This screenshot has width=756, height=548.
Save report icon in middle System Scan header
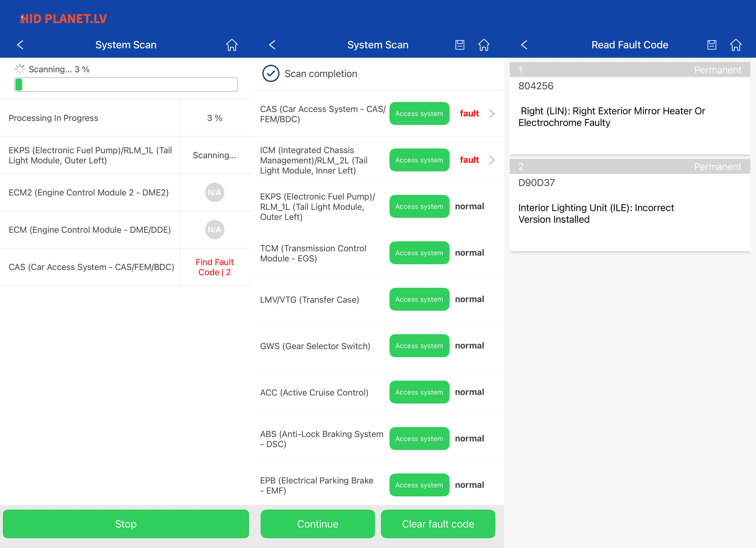[460, 45]
